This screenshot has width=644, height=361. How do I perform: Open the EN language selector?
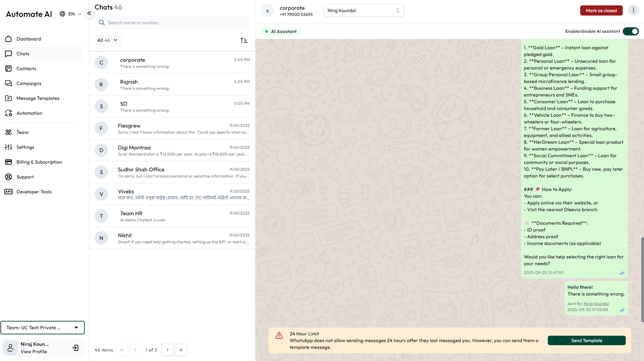[71, 14]
